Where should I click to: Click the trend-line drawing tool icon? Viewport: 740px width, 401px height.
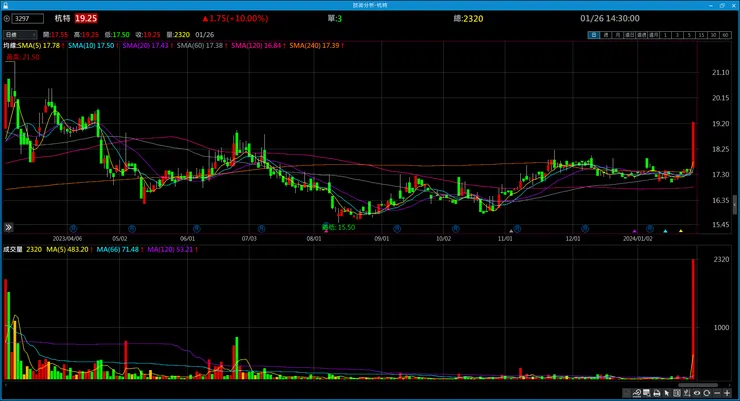tap(637, 393)
